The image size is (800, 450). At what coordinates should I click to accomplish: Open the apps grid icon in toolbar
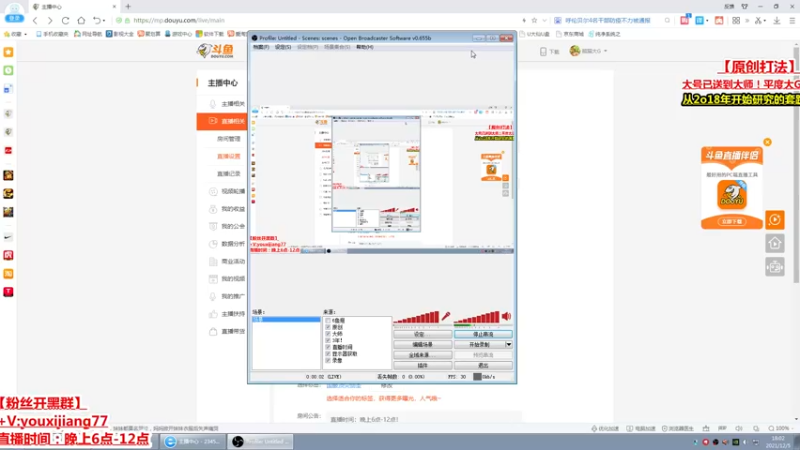pos(736,20)
